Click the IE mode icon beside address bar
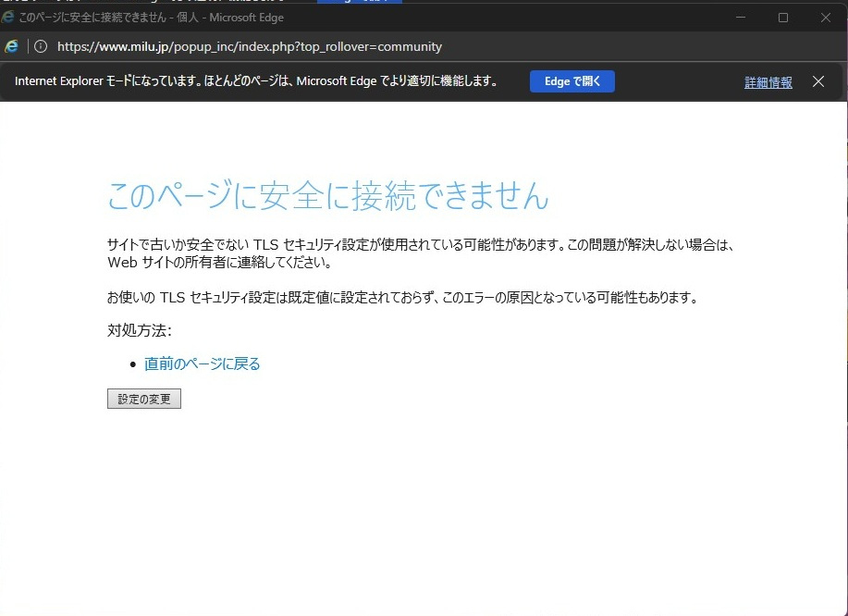Image resolution: width=848 pixels, height=616 pixels. coord(12,46)
